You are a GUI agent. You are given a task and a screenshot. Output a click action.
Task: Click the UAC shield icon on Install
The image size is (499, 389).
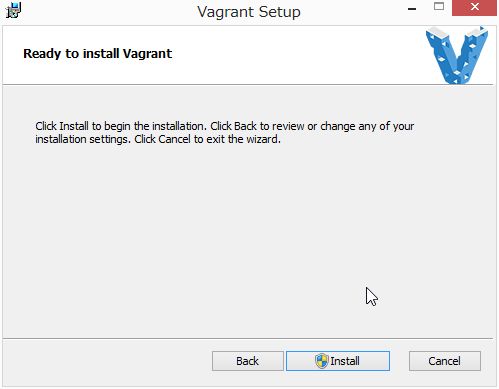point(322,361)
